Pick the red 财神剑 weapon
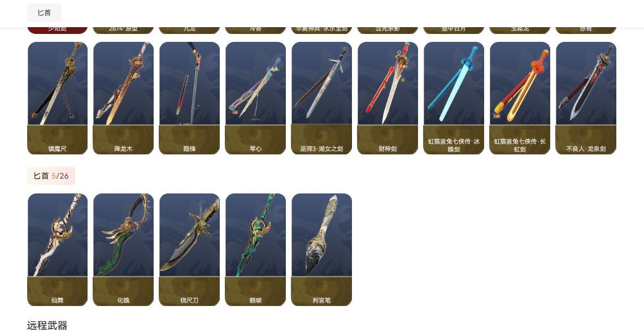Viewport: 644px width, 332px height. coord(388,98)
